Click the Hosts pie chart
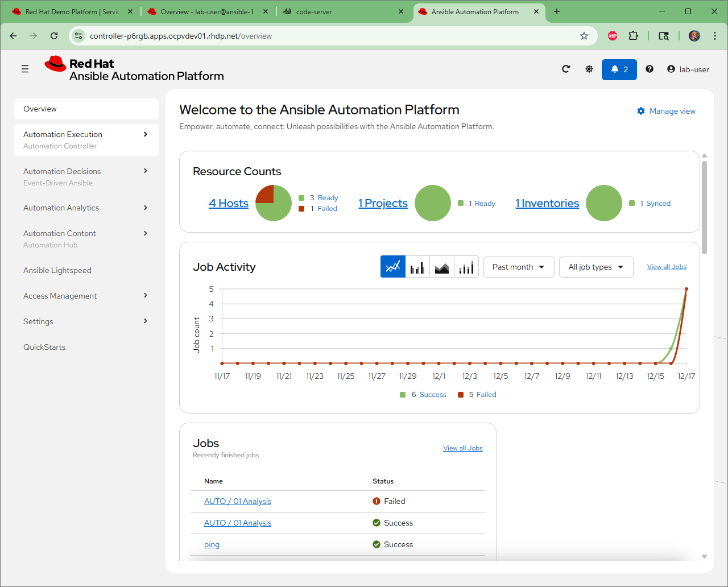Image resolution: width=728 pixels, height=587 pixels. click(x=274, y=203)
